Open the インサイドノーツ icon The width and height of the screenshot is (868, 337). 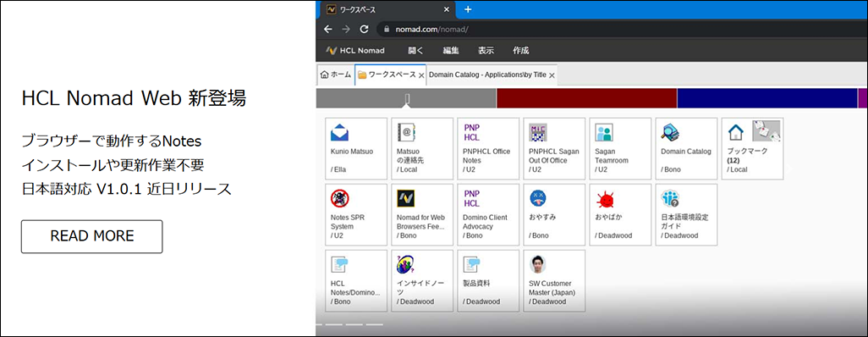(x=406, y=264)
